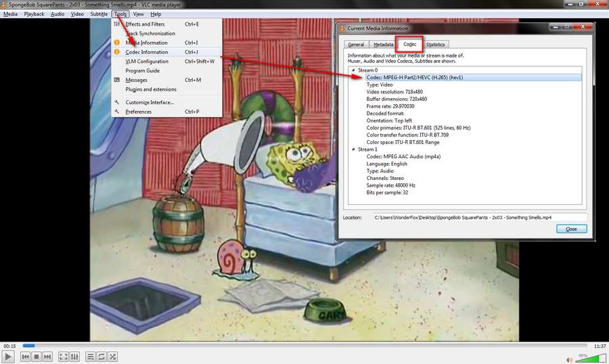This screenshot has height=364, width=609.
Task: Choose Messages entry
Action: (166, 80)
